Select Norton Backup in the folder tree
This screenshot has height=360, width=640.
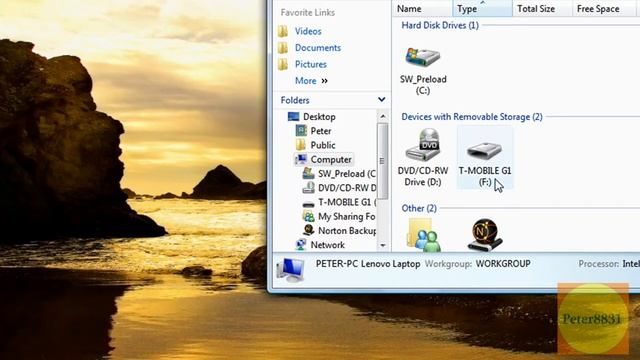pos(347,231)
